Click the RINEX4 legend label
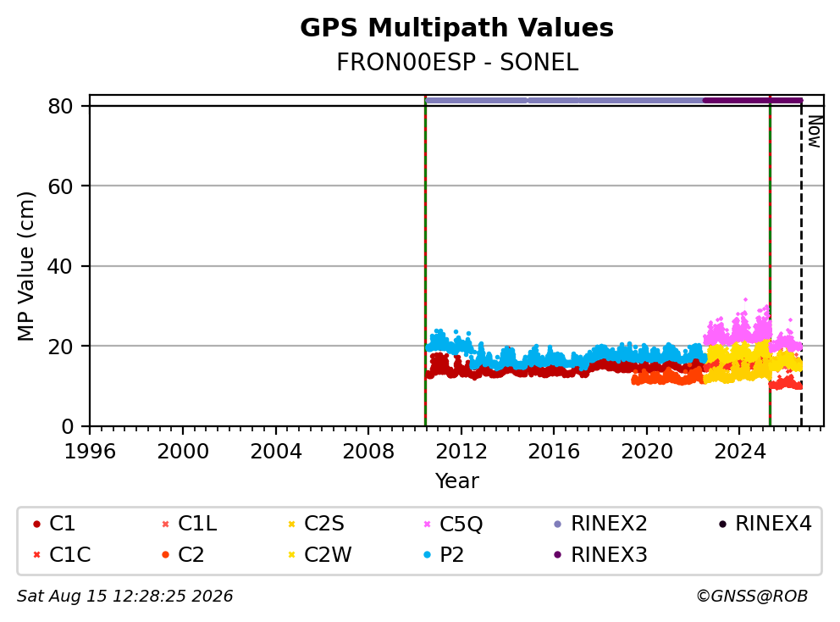The width and height of the screenshot is (840, 622). click(774, 524)
